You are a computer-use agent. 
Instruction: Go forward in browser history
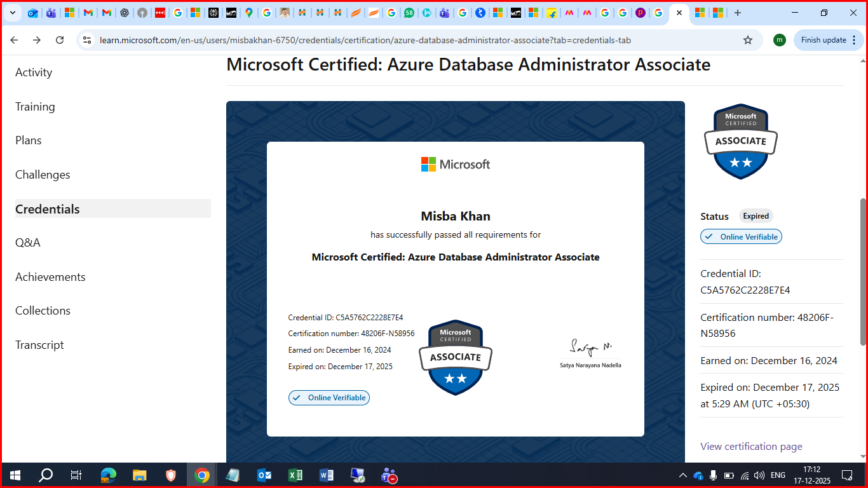(x=37, y=40)
